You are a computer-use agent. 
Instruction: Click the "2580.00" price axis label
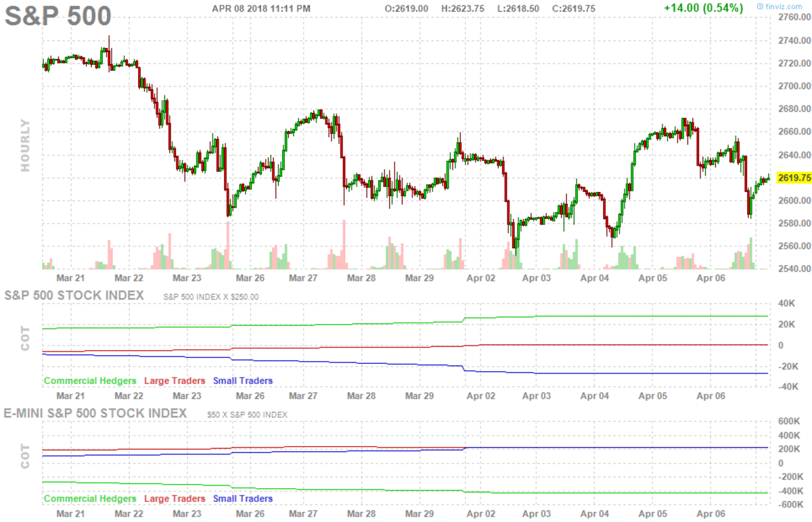[x=796, y=224]
